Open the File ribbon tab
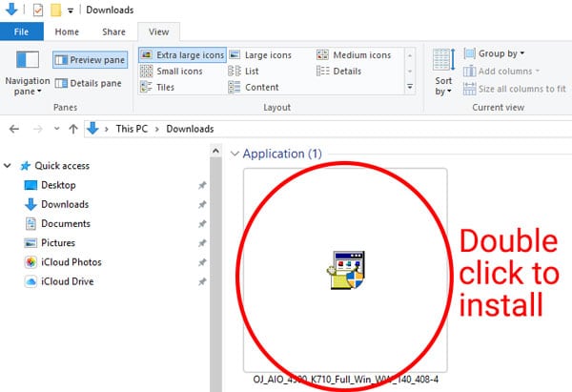The height and width of the screenshot is (392, 572). 22,31
